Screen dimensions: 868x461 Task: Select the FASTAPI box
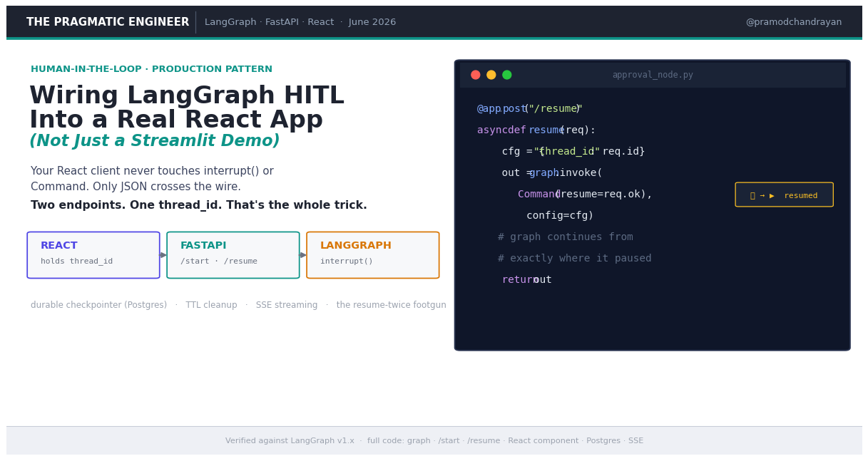point(233,255)
